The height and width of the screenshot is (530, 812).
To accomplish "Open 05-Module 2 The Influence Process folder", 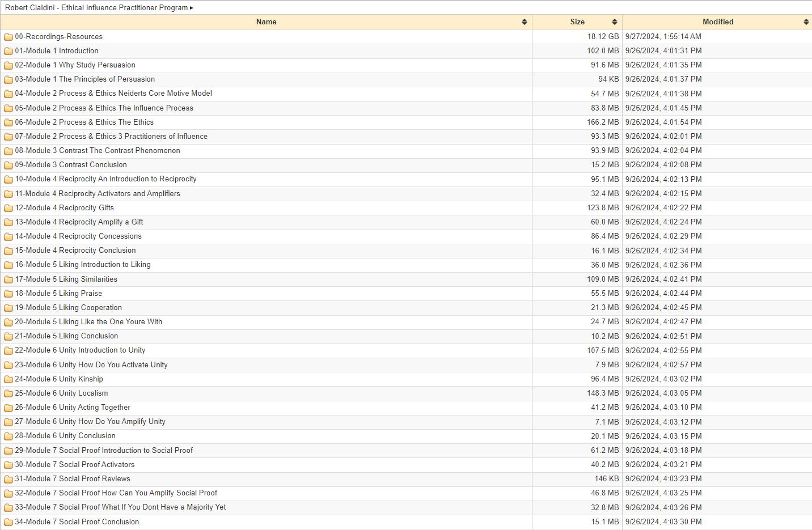I will point(104,108).
